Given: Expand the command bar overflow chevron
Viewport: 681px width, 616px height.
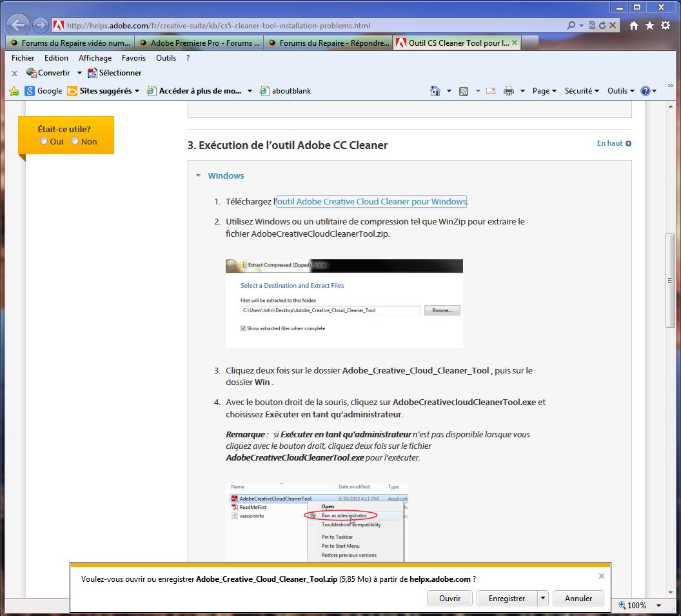Looking at the screenshot, I should coord(670,86).
